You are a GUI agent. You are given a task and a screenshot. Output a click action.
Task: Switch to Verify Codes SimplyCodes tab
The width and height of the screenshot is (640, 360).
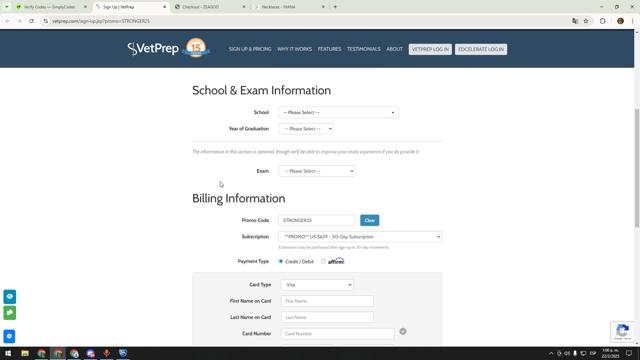(x=49, y=7)
